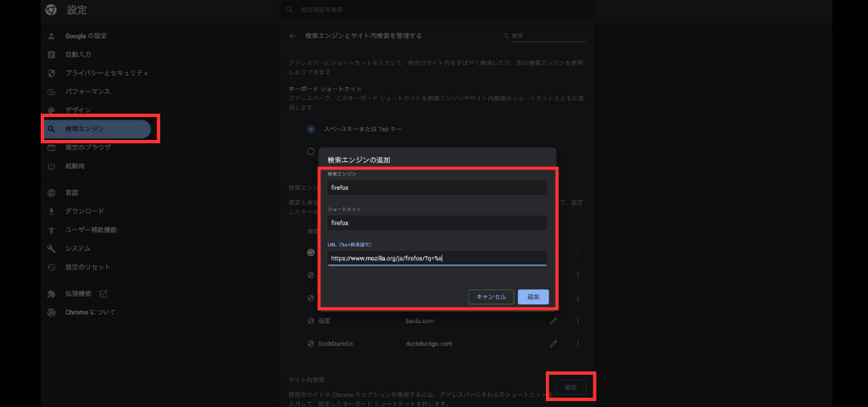This screenshot has height=407, width=868.
Task: Click the duckduckgo.com shortcut text
Action: coord(429,344)
